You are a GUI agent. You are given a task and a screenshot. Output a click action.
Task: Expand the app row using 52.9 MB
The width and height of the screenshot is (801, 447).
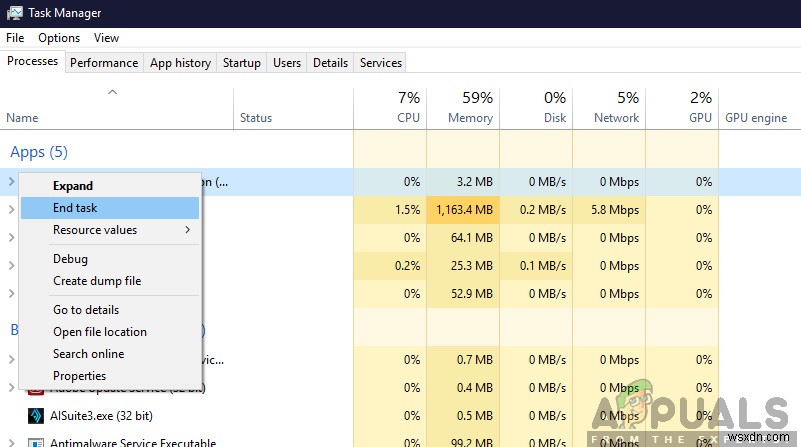11,294
